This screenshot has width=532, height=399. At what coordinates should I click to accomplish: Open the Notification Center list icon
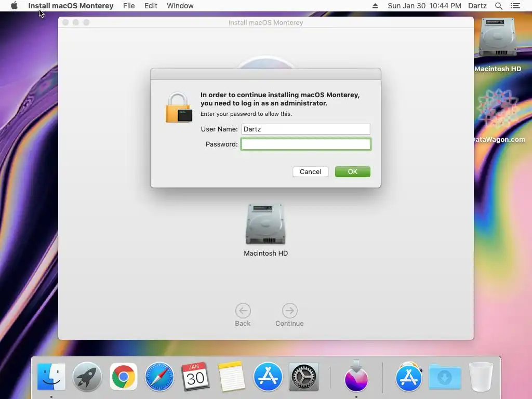[515, 6]
